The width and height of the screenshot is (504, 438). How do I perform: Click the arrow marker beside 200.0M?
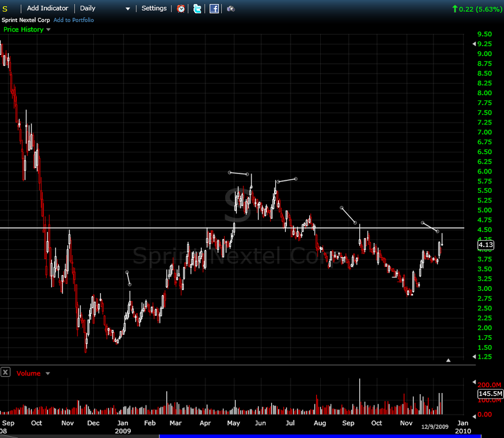[x=474, y=382]
